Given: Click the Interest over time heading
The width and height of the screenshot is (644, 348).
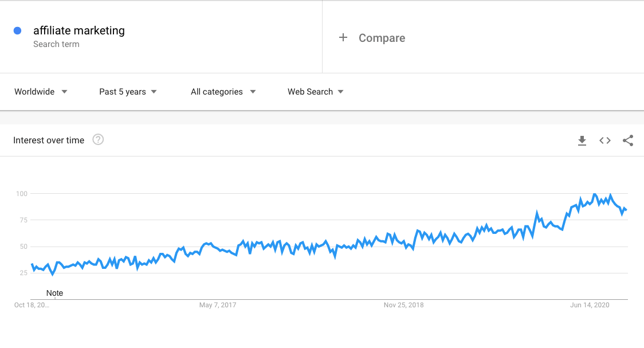Looking at the screenshot, I should 49,140.
